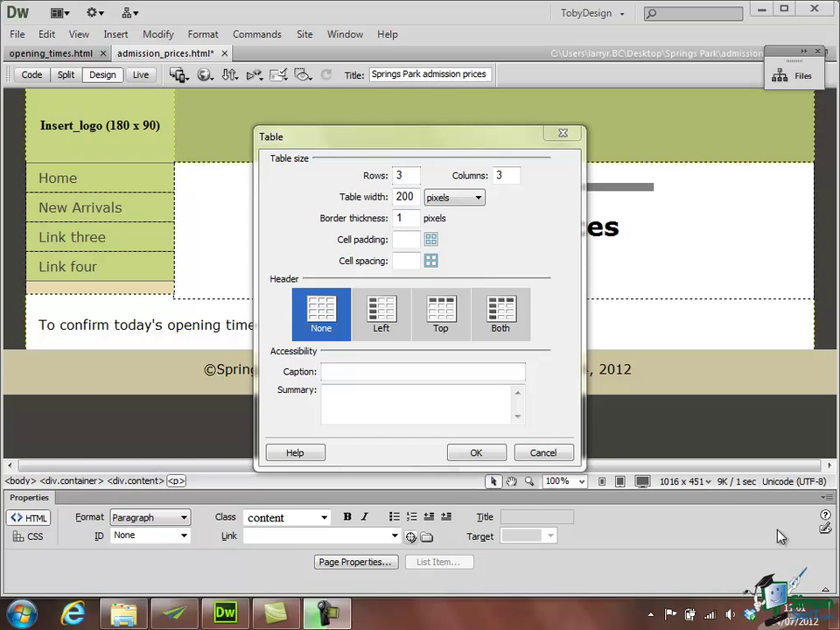840x630 pixels.
Task: Click the unordered list icon in Properties
Action: pyautogui.click(x=395, y=516)
